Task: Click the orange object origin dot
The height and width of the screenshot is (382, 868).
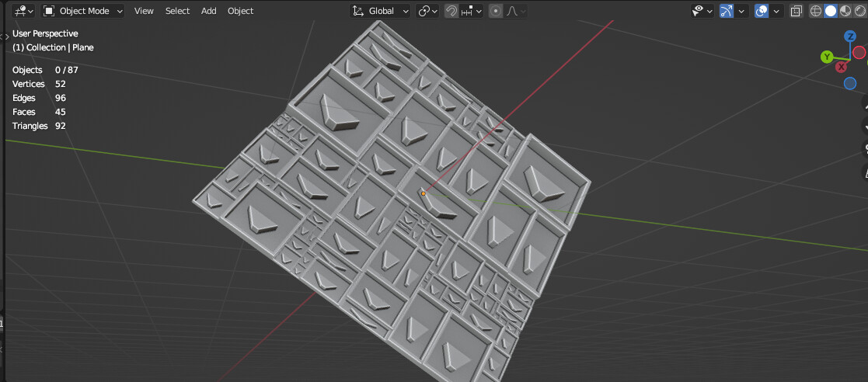Action: coord(423,193)
